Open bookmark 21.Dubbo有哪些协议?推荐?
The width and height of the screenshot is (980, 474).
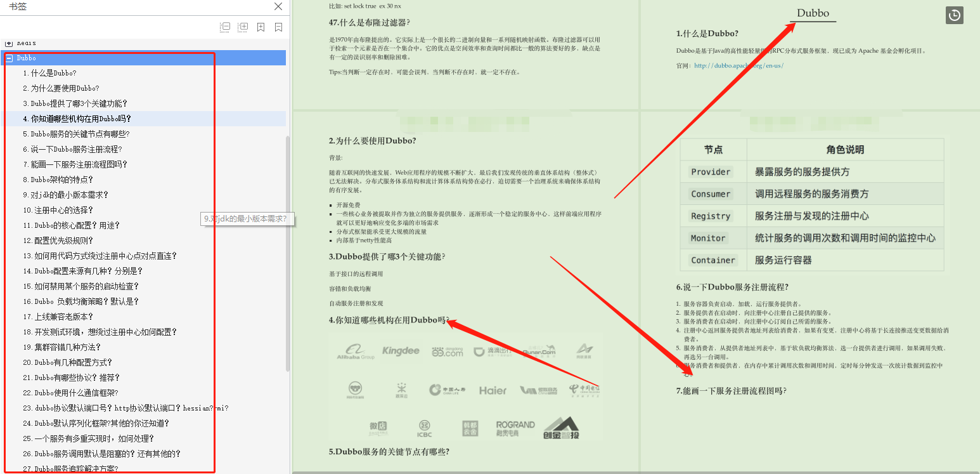pos(72,378)
